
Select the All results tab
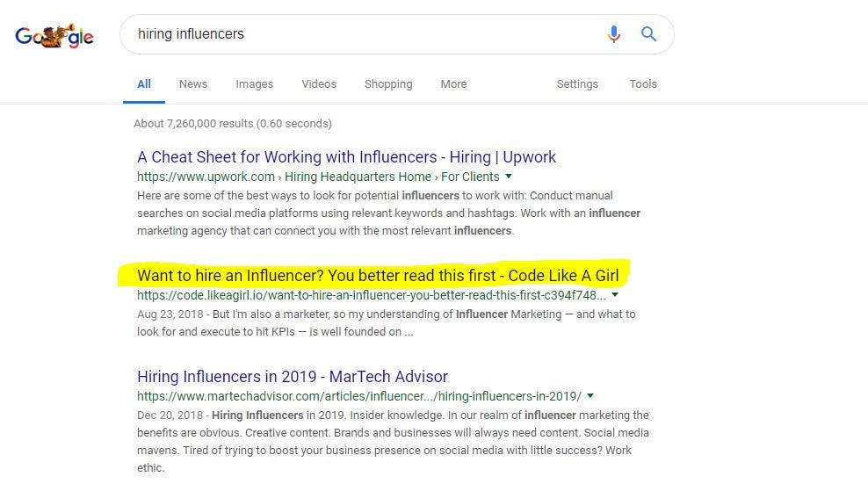click(144, 84)
